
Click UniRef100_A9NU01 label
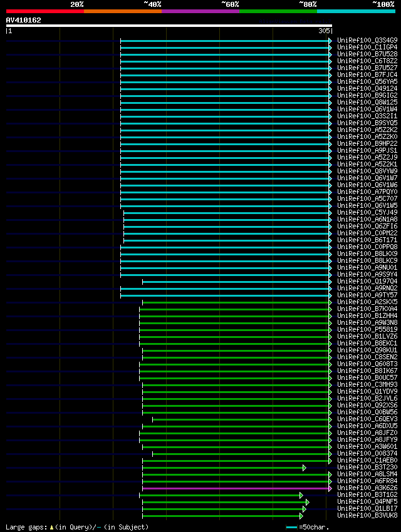[367, 268]
